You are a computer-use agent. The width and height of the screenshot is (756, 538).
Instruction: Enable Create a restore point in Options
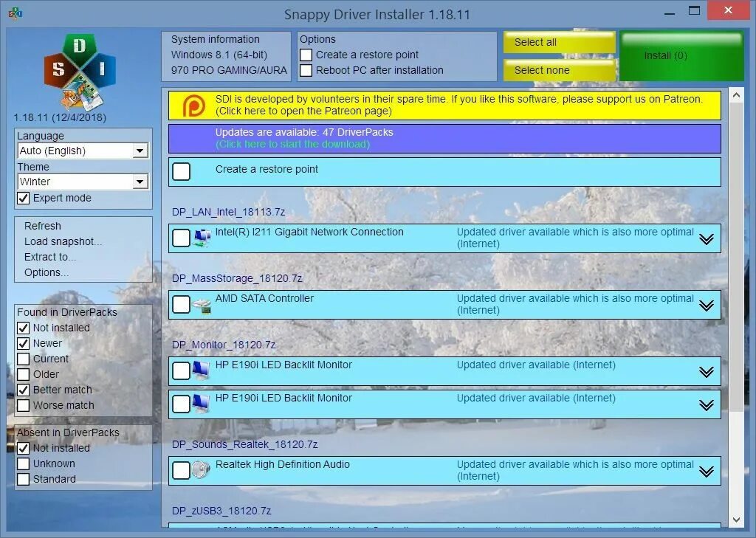306,55
